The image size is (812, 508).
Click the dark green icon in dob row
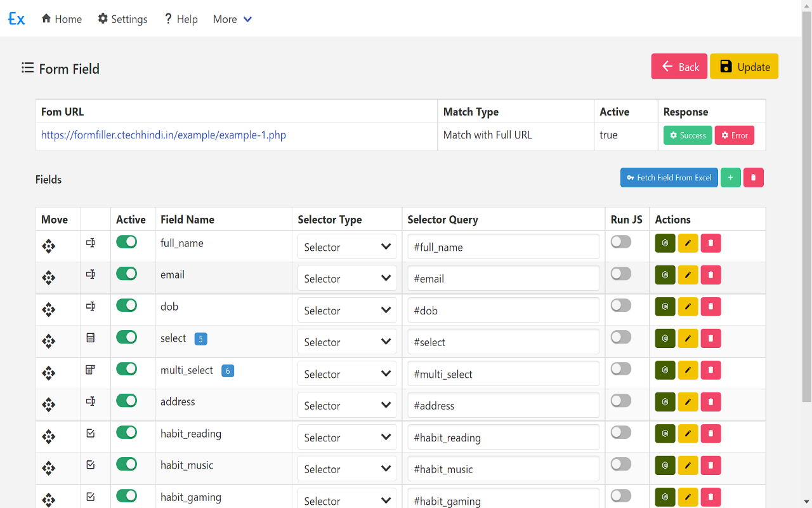point(665,307)
